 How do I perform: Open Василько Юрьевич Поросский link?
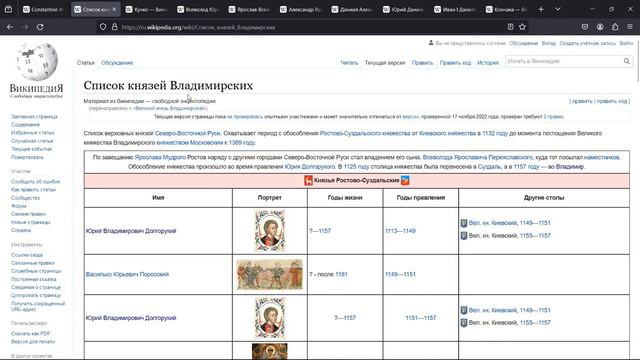127,274
